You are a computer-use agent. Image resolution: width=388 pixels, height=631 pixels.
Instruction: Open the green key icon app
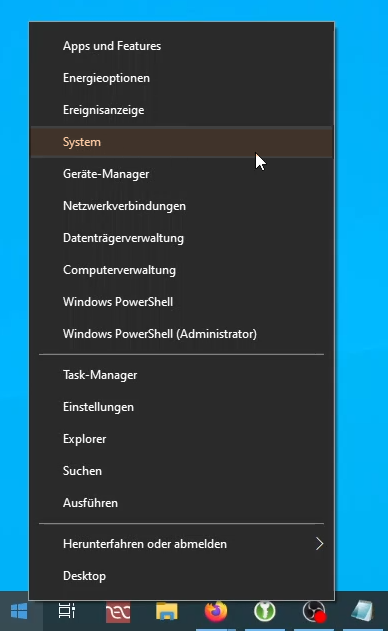click(x=264, y=611)
